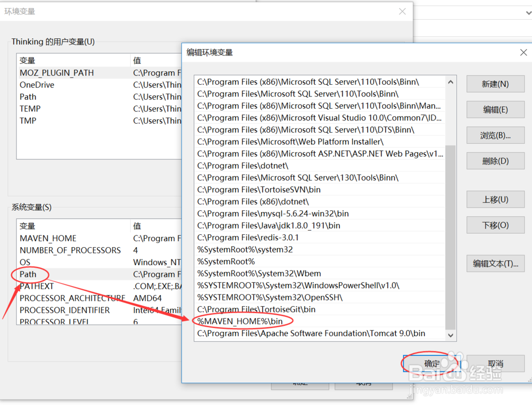
Task: Select C:\Program Files\dotnet\ entry
Action: [x=320, y=166]
